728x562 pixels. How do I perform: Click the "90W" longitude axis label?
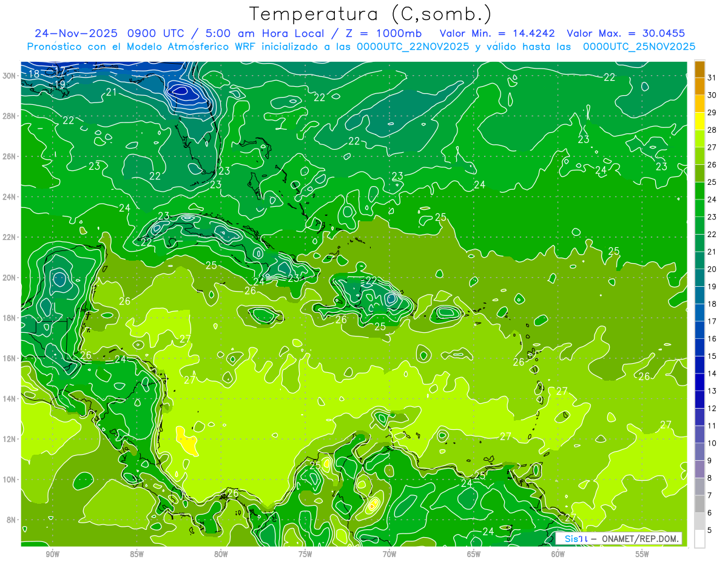pyautogui.click(x=53, y=555)
